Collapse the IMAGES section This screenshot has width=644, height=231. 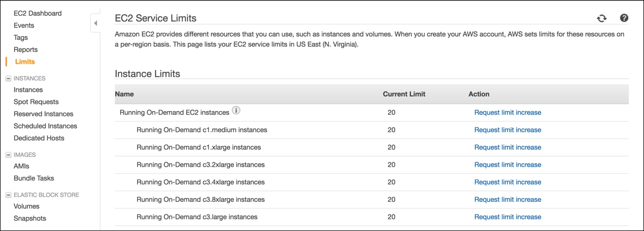9,155
